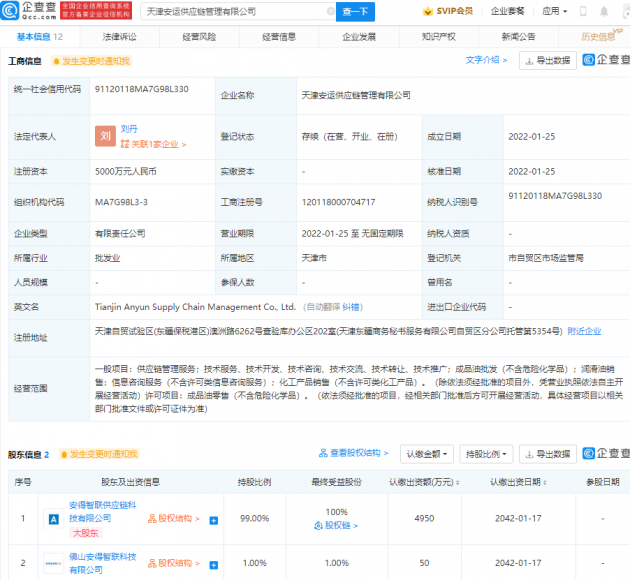Switch to 企业发展 tab
The height and width of the screenshot is (580, 630).
click(359, 37)
